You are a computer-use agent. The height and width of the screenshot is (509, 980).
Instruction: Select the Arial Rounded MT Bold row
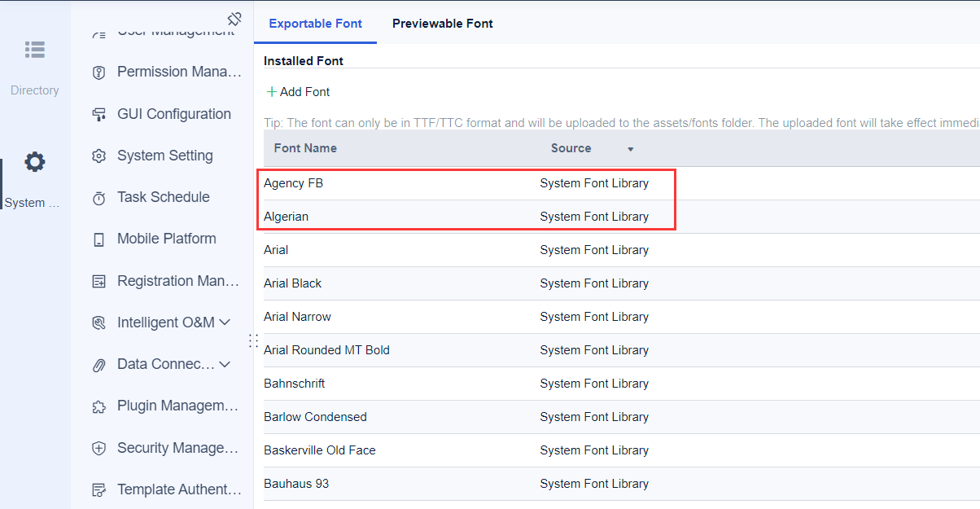[326, 350]
